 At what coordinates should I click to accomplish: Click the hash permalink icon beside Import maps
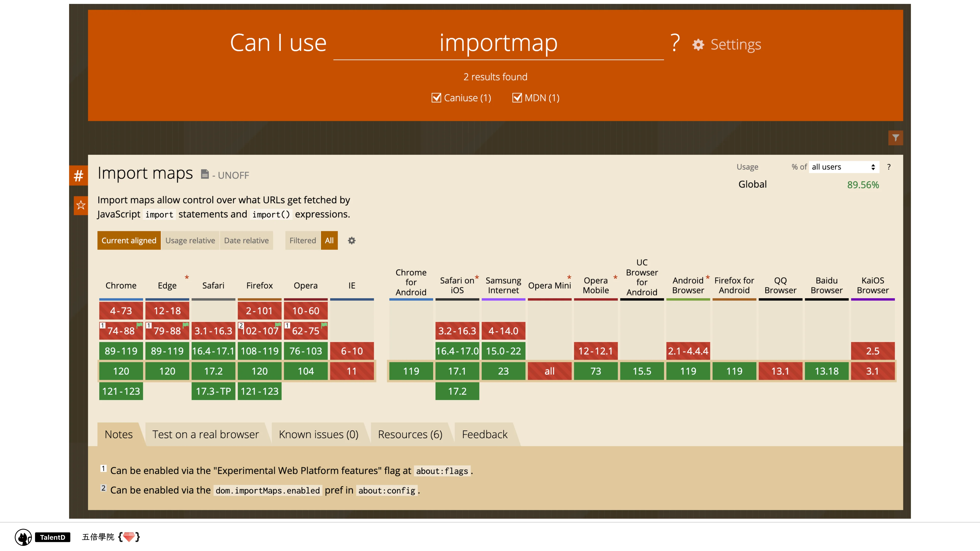pos(78,176)
